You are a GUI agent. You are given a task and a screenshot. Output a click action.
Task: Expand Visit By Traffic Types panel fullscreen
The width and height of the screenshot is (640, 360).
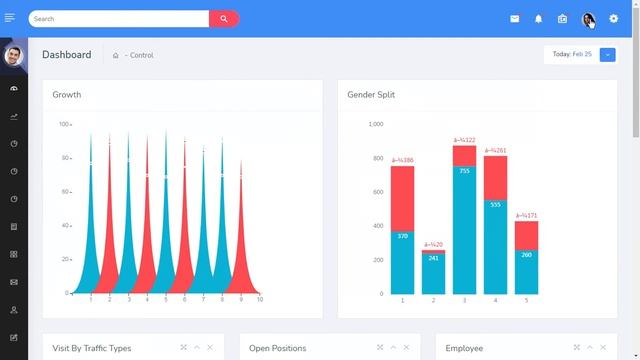pos(184,347)
